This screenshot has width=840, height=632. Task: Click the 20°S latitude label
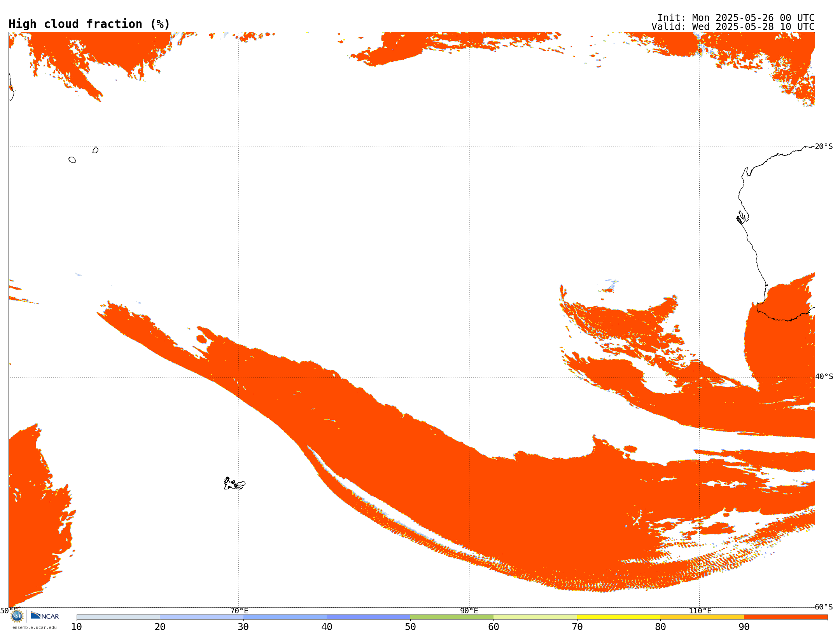tap(824, 146)
